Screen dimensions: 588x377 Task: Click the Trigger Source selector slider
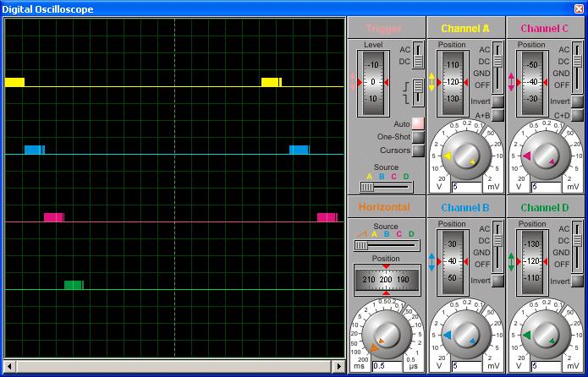(x=387, y=187)
